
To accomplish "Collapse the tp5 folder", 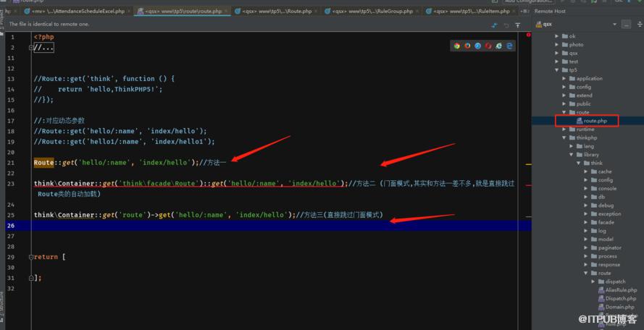I will pyautogui.click(x=557, y=70).
